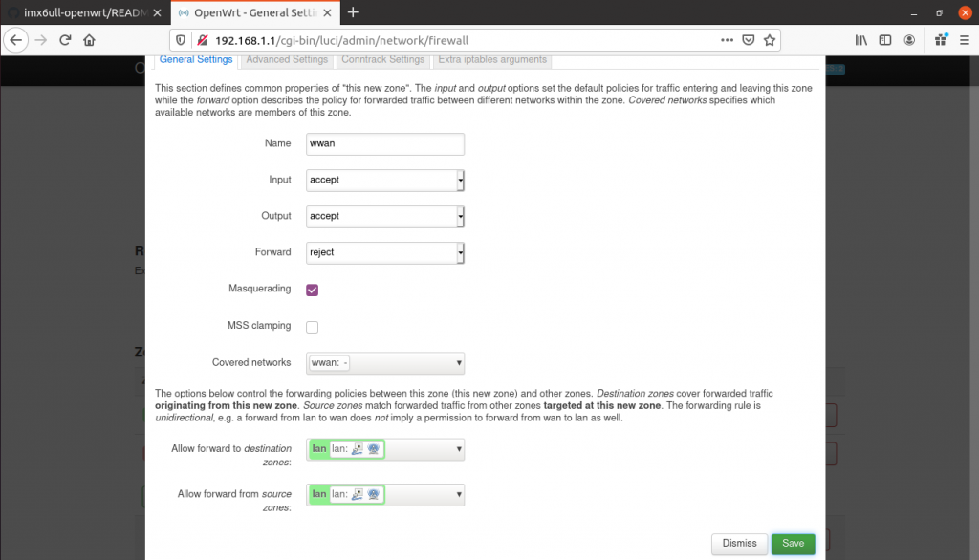This screenshot has width=979, height=560.
Task: Toggle the browser sidebar icon
Action: point(885,41)
